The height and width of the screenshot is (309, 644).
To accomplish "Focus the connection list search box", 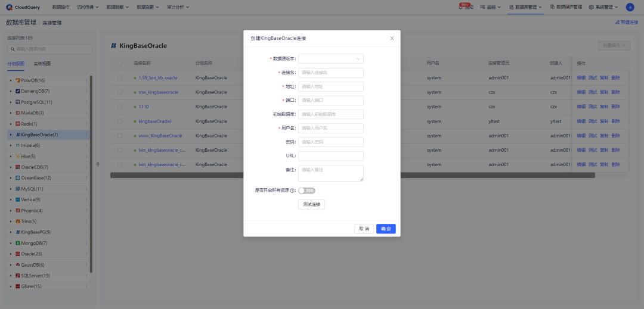I will click(49, 49).
